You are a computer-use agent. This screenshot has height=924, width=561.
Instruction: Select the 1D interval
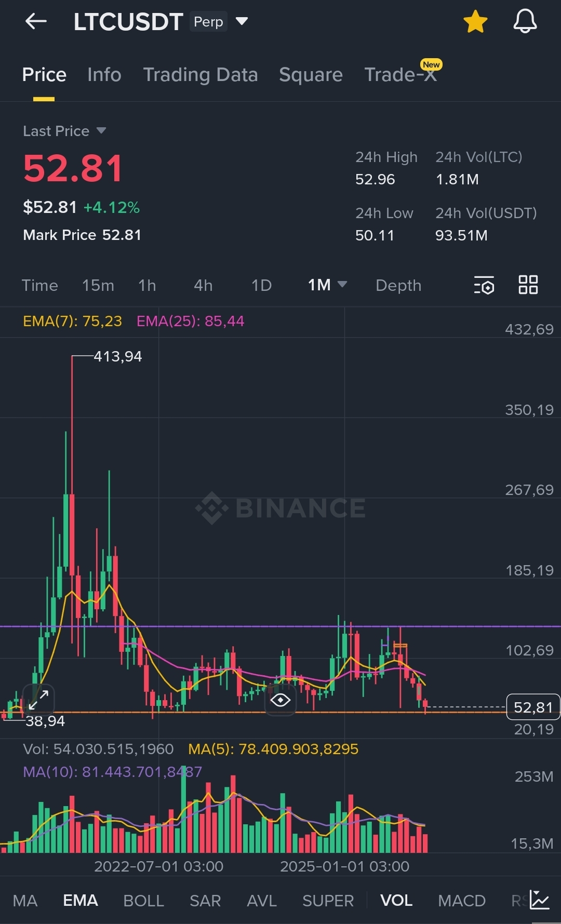tap(261, 285)
